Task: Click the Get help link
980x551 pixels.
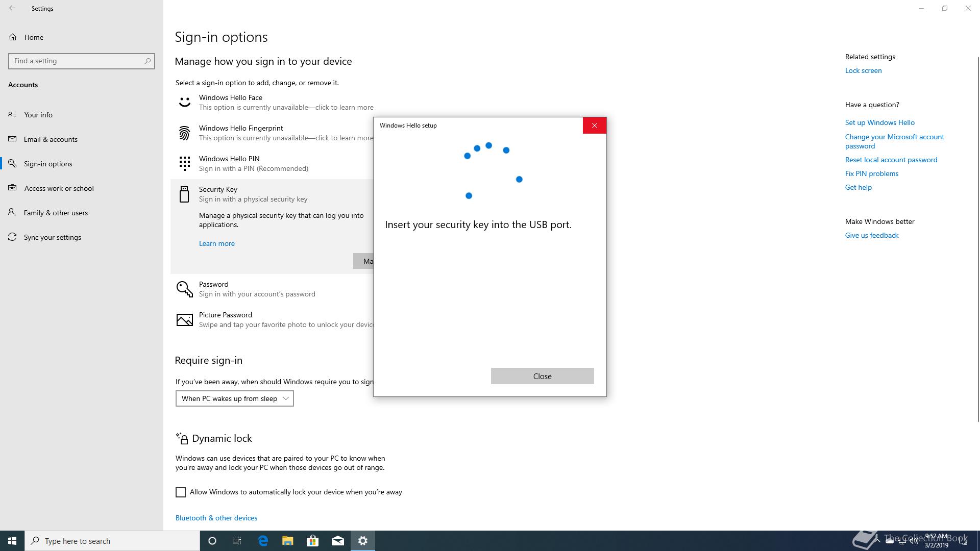Action: 859,187
